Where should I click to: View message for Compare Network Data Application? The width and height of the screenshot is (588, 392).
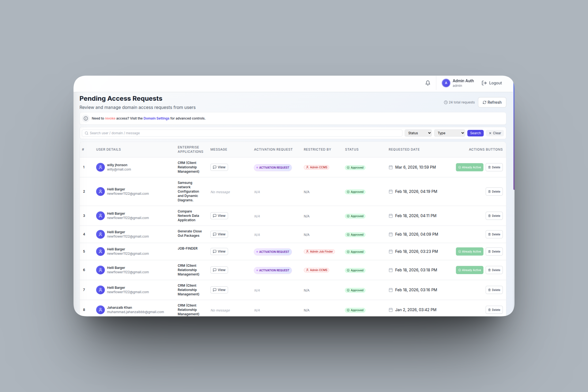pos(219,216)
